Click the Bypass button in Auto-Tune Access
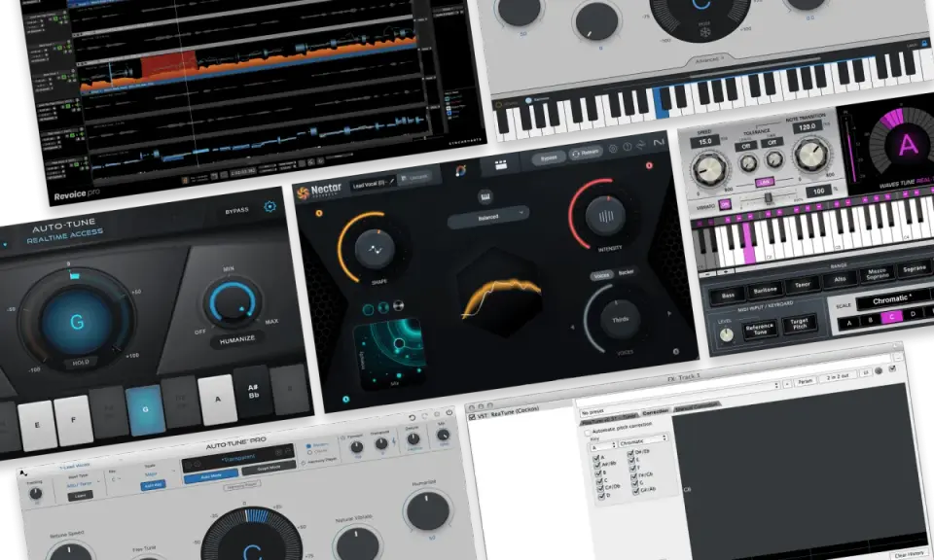 coord(237,211)
